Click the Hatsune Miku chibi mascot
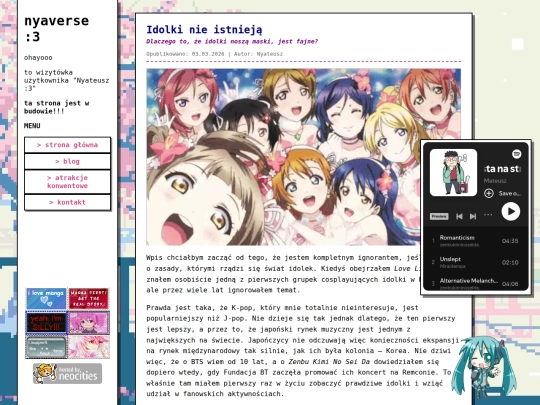Image resolution: width=540 pixels, height=405 pixels. [484, 366]
